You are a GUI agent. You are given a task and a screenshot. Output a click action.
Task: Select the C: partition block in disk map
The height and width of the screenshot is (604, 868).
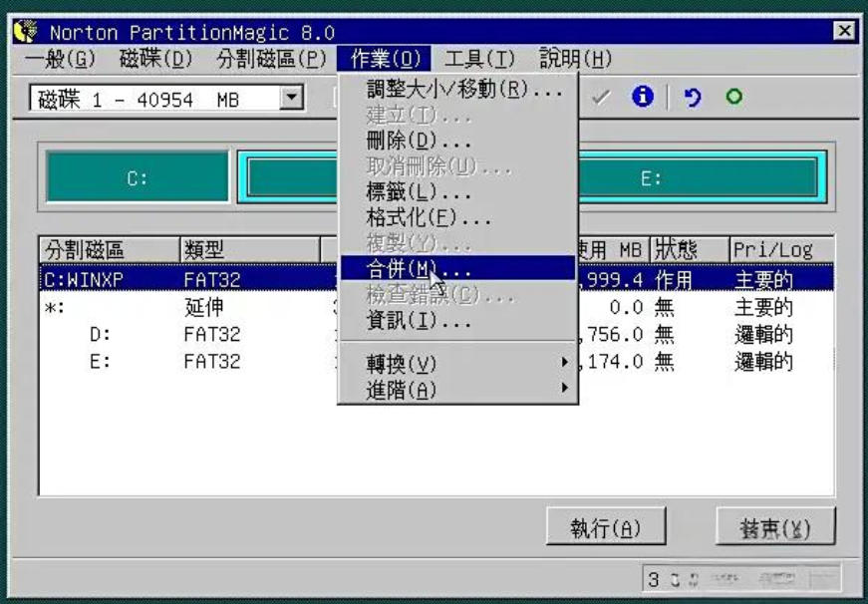pyautogui.click(x=138, y=177)
